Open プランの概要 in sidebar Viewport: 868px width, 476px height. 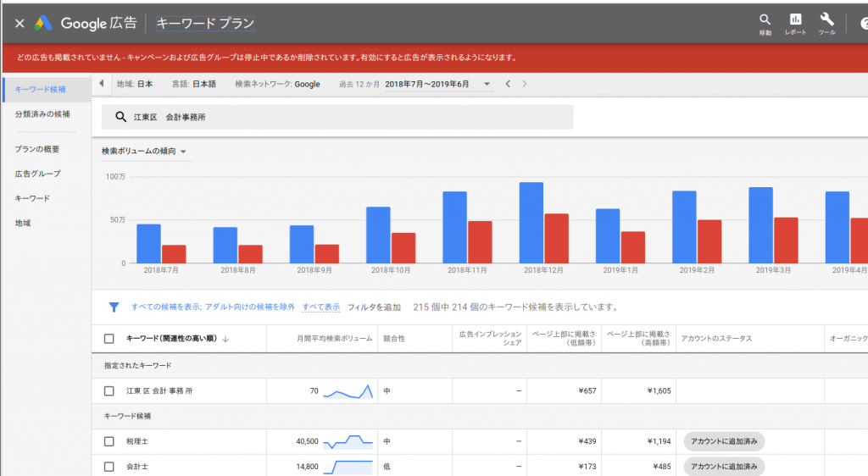tap(37, 149)
